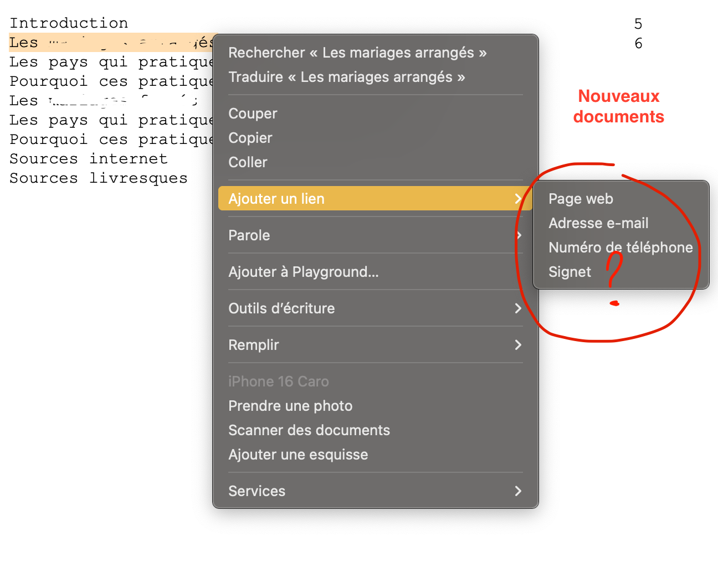Choose Coller from the context menu
This screenshot has height=588, width=718.
pyautogui.click(x=248, y=162)
